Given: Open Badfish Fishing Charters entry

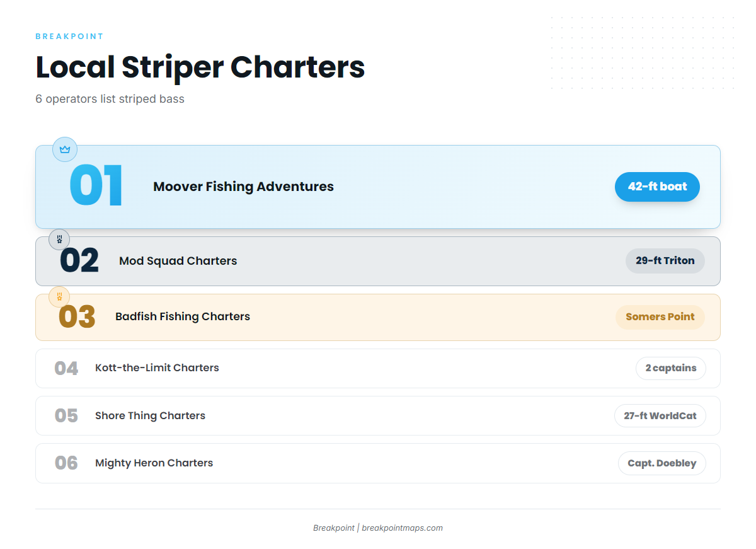Looking at the screenshot, I should click(183, 316).
